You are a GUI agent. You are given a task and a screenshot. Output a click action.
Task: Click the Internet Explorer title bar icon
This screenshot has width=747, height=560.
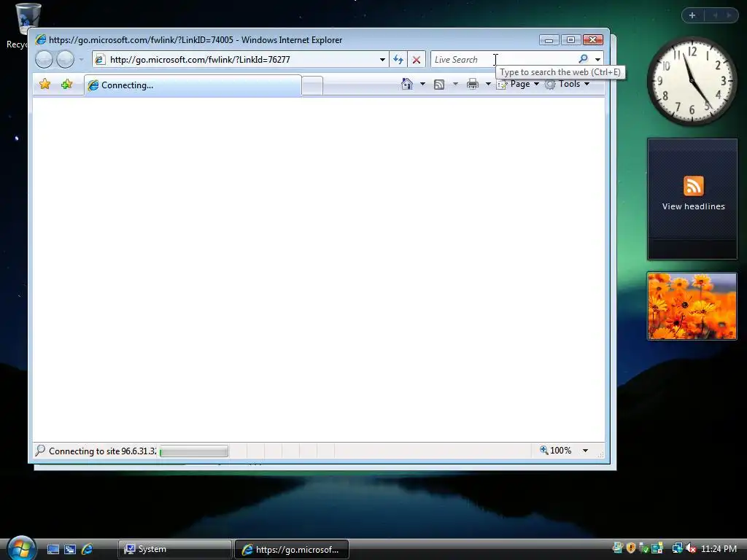pyautogui.click(x=41, y=39)
